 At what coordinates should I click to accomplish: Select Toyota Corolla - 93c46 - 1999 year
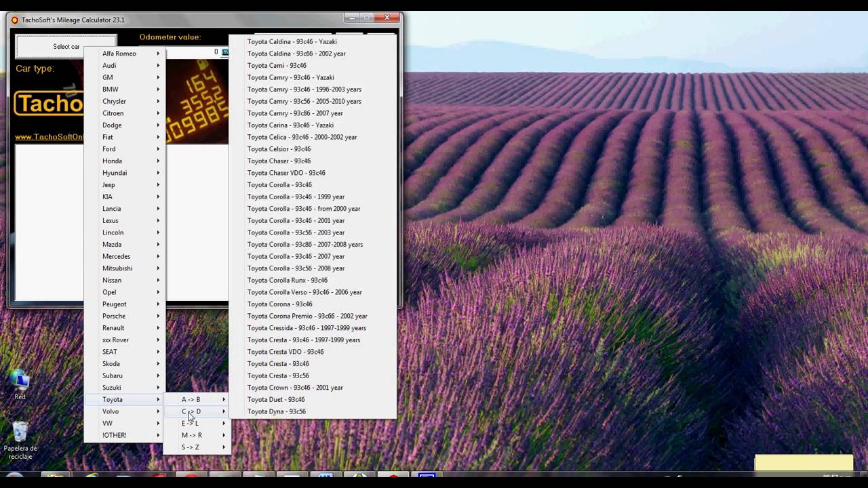click(x=313, y=197)
